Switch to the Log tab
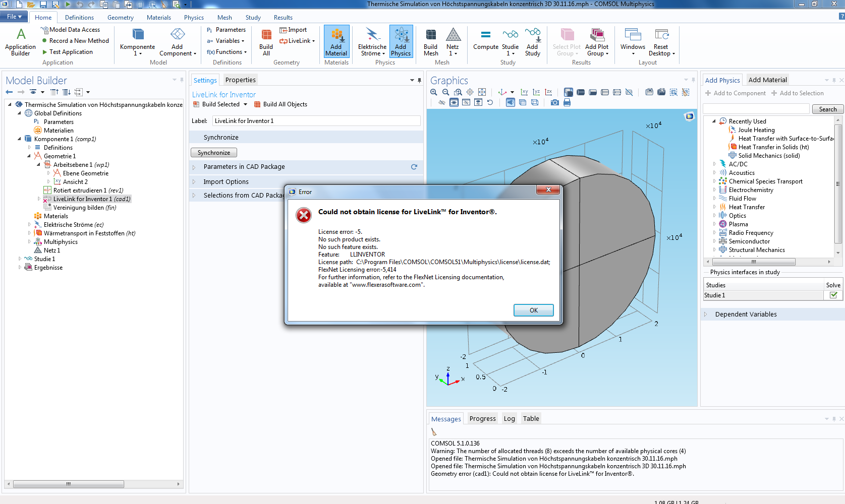This screenshot has width=845, height=504. tap(509, 419)
